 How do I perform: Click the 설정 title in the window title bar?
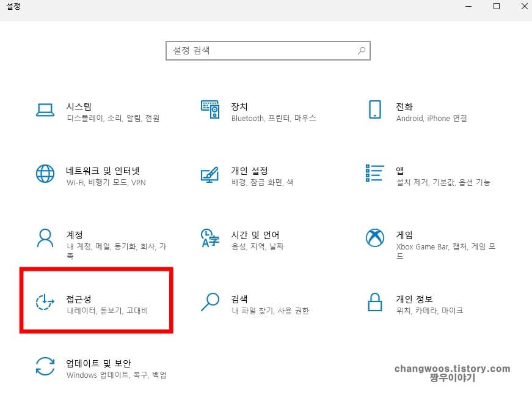click(x=14, y=7)
